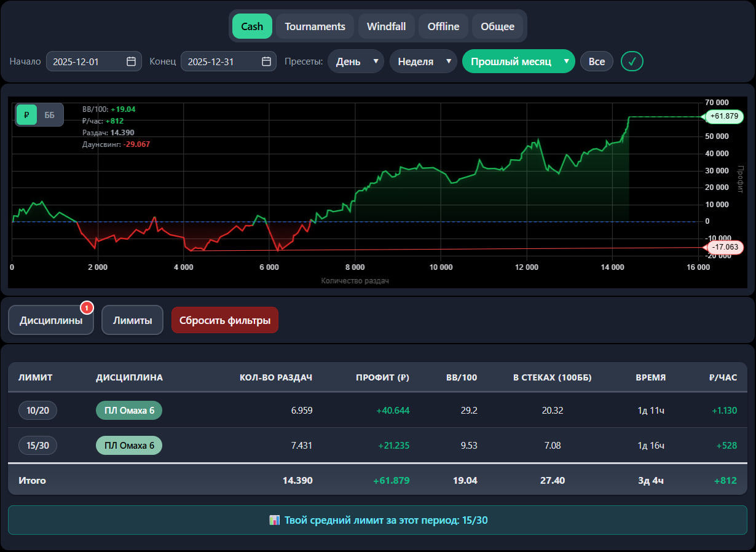Image resolution: width=756 pixels, height=552 pixels.
Task: Open the Дисциплины filter
Action: pyautogui.click(x=51, y=320)
